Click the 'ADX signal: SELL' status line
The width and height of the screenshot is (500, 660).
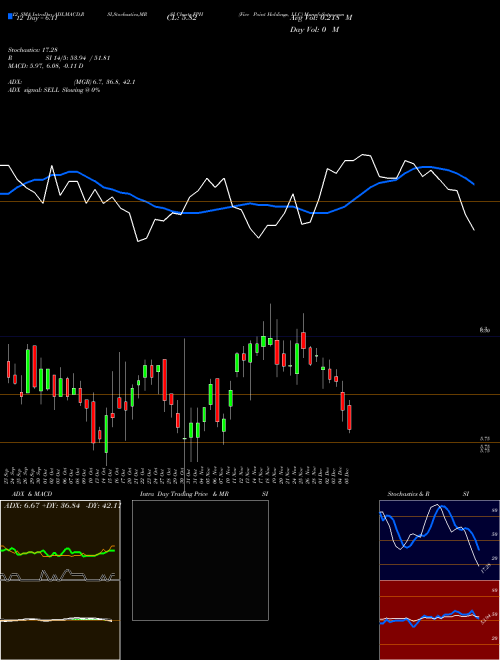click(x=54, y=90)
